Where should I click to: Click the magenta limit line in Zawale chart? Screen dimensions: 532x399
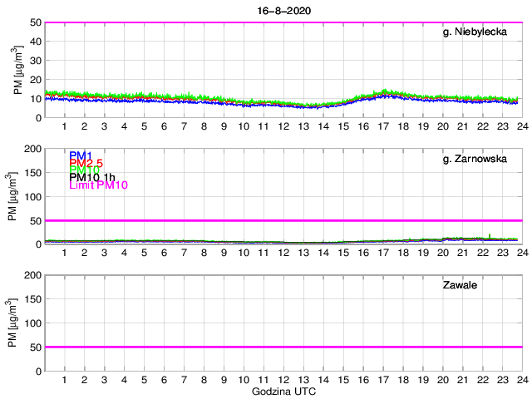[283, 347]
